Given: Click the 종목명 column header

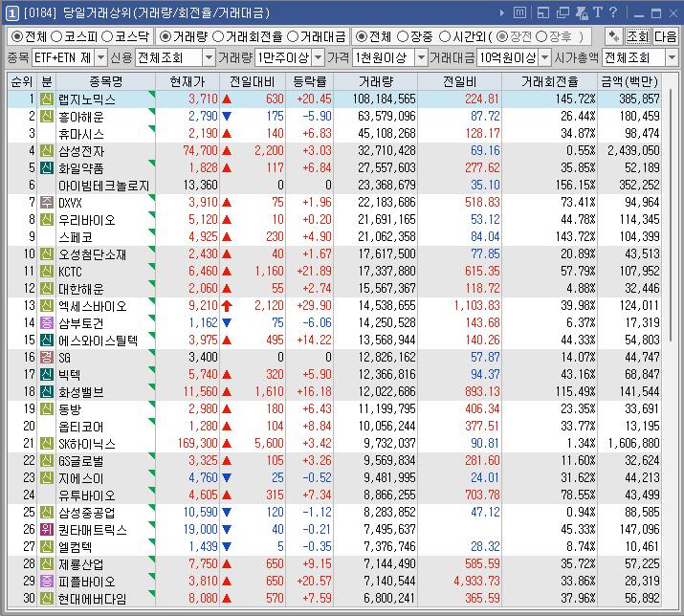Looking at the screenshot, I should click(x=105, y=81).
